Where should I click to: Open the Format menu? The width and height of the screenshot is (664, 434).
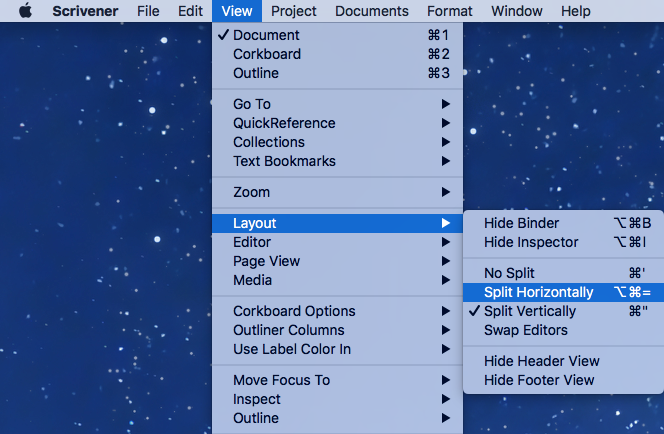[x=449, y=11]
